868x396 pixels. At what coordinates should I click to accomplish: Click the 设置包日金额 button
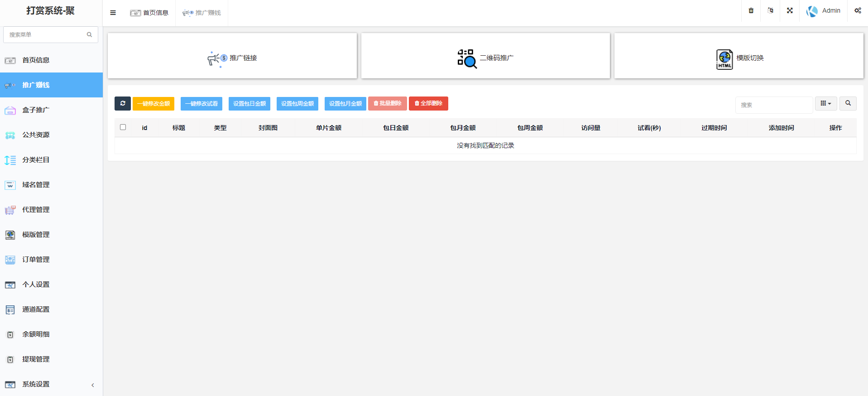tap(249, 103)
